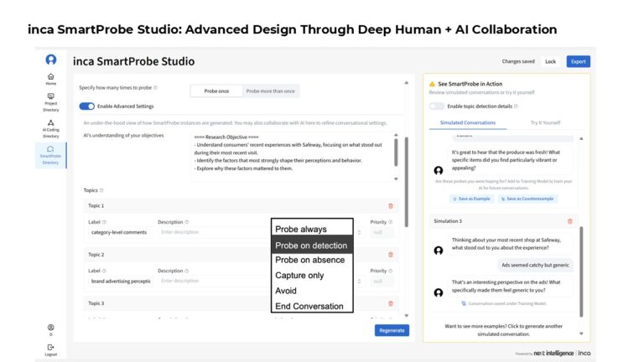644x362 pixels.
Task: Open Project Directory in the sidebar
Action: point(51,102)
